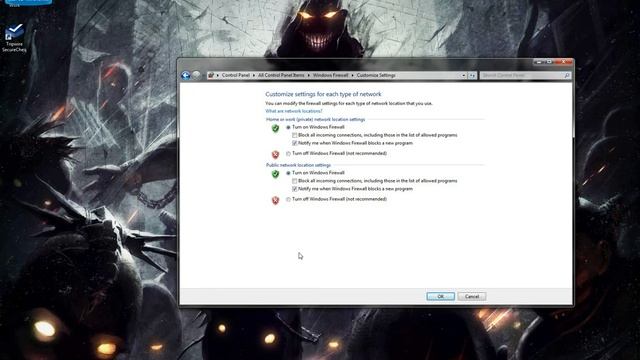Expand the chevron before Control Panel breadcrumb
Screen dimensions: 640x360
218,76
